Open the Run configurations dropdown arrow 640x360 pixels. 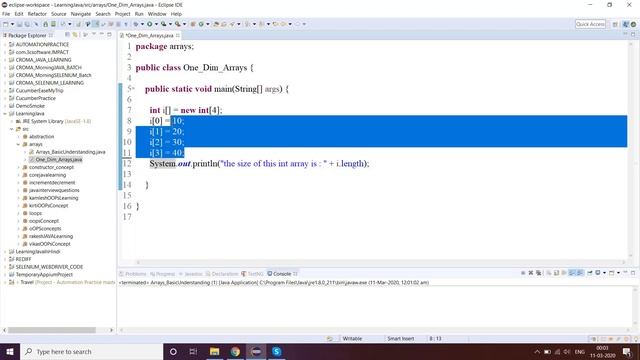point(156,24)
